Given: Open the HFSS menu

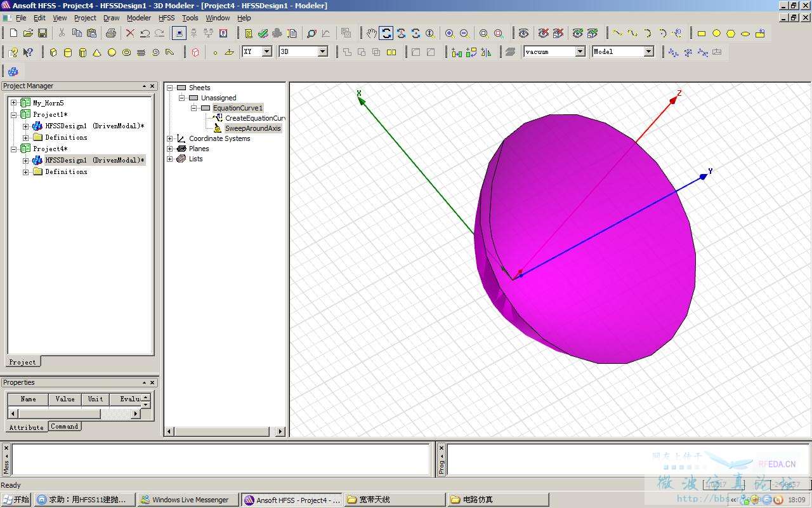Looking at the screenshot, I should click(x=166, y=18).
